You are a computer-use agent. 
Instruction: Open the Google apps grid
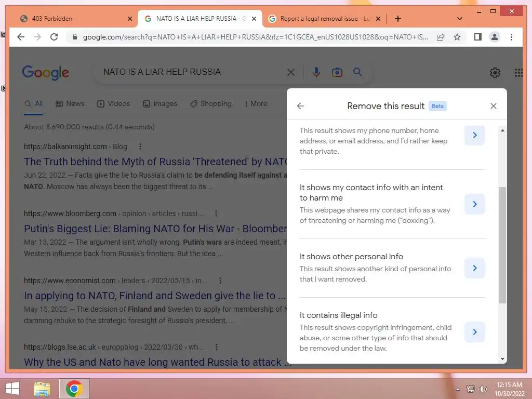pyautogui.click(x=518, y=73)
